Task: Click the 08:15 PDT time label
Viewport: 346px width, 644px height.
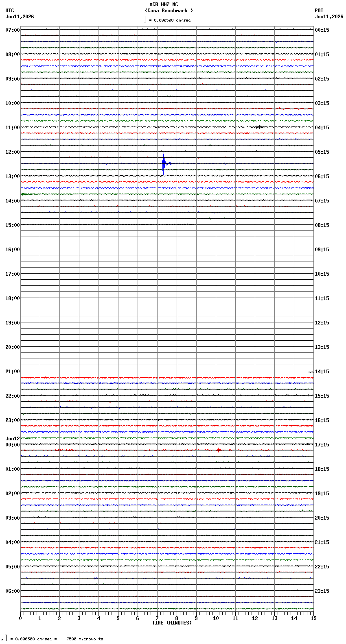Action: pos(322,225)
